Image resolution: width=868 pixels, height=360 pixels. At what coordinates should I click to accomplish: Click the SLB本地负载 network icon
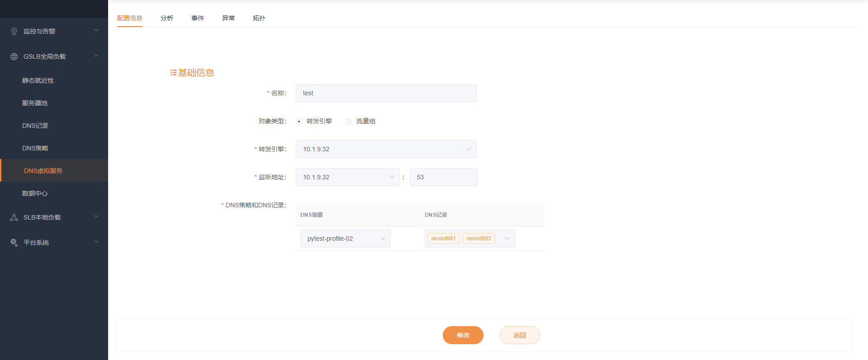[14, 217]
